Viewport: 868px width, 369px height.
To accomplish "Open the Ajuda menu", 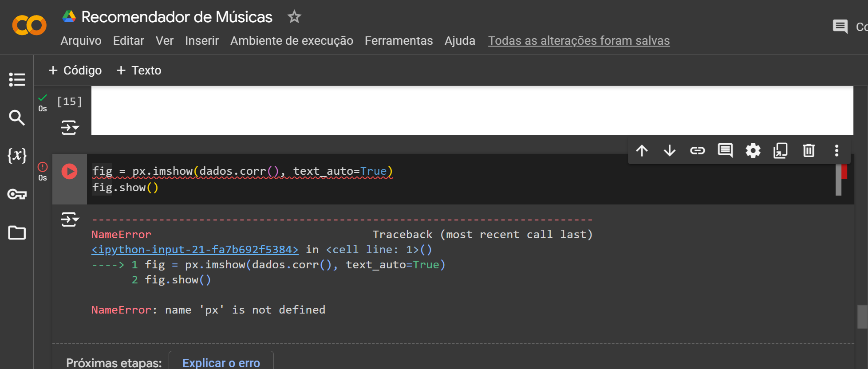I will [x=460, y=41].
